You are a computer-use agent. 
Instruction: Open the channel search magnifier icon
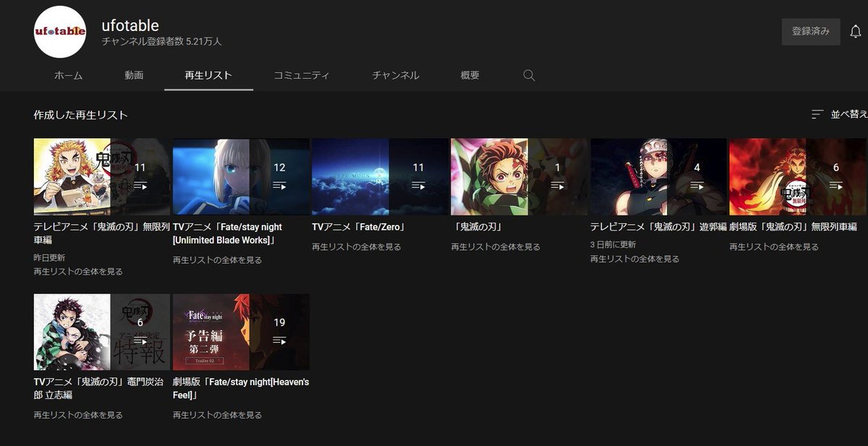click(x=529, y=75)
